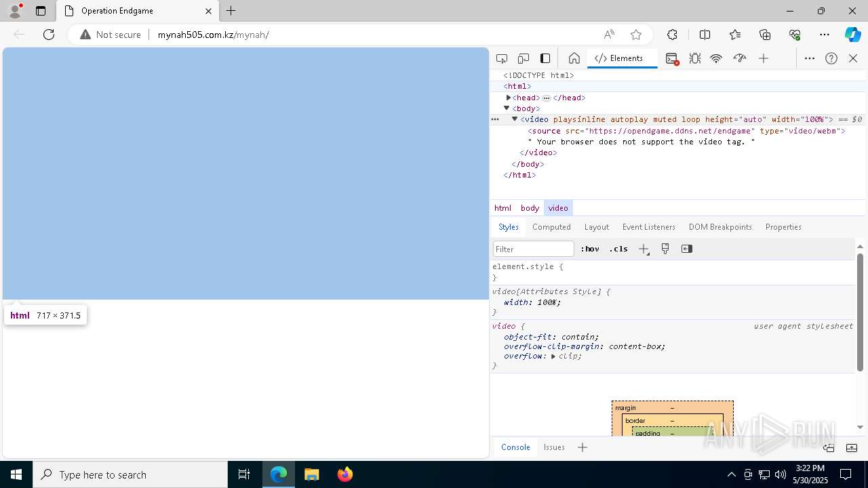The image size is (868, 488).
Task: Toggle the DevTools activity bar dock icon
Action: pos(545,58)
